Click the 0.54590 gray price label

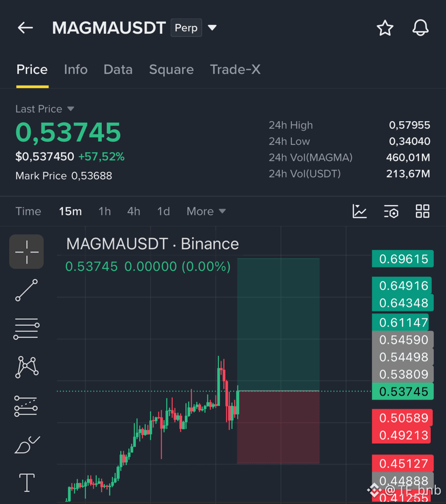(x=402, y=340)
